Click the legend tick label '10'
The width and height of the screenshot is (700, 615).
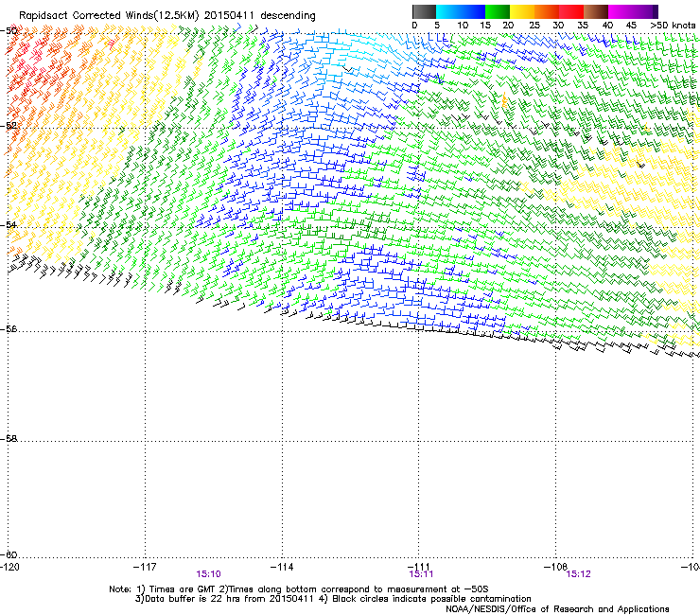click(x=463, y=26)
